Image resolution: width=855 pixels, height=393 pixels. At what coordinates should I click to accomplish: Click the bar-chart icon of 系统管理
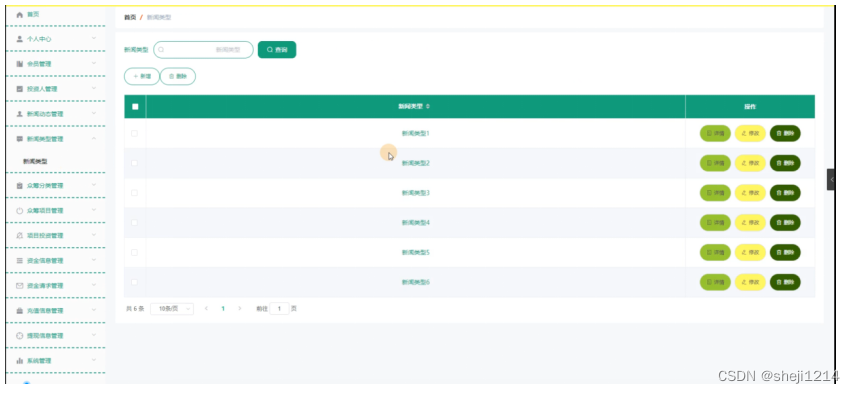point(20,361)
